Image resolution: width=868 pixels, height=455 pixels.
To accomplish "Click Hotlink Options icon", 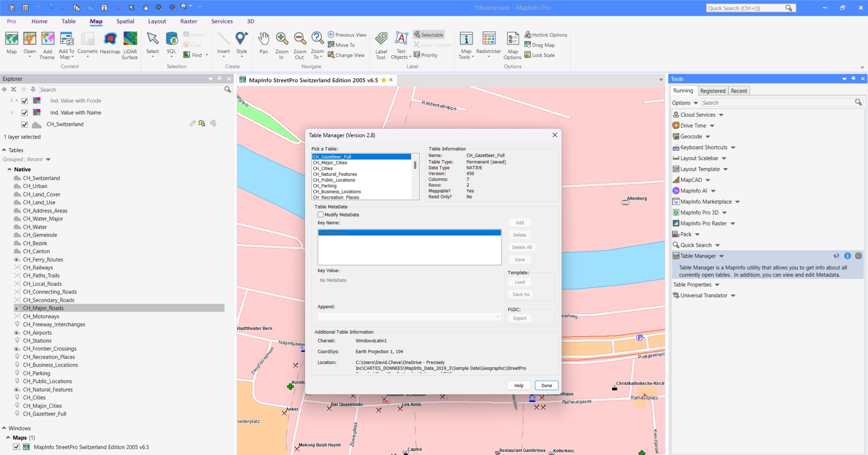I will (528, 35).
